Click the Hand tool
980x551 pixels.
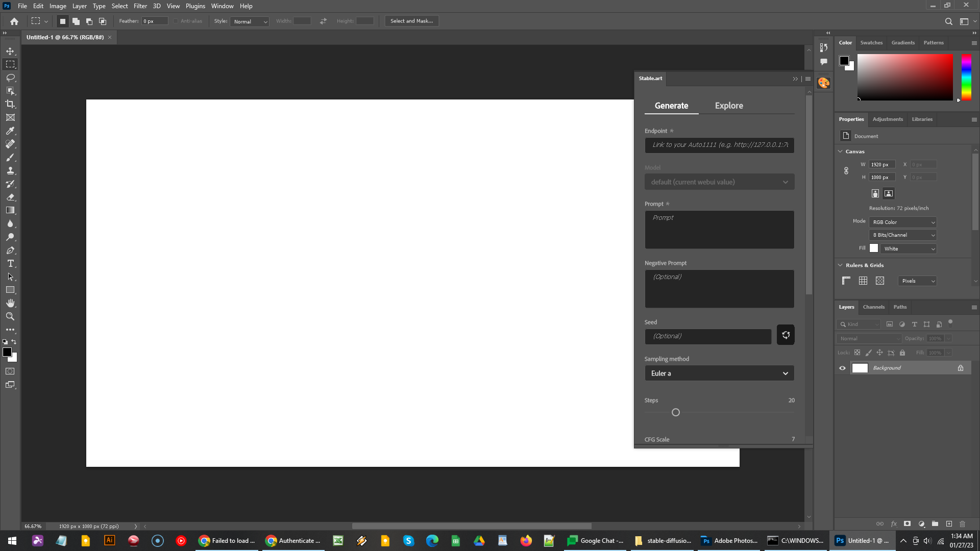coord(10,303)
